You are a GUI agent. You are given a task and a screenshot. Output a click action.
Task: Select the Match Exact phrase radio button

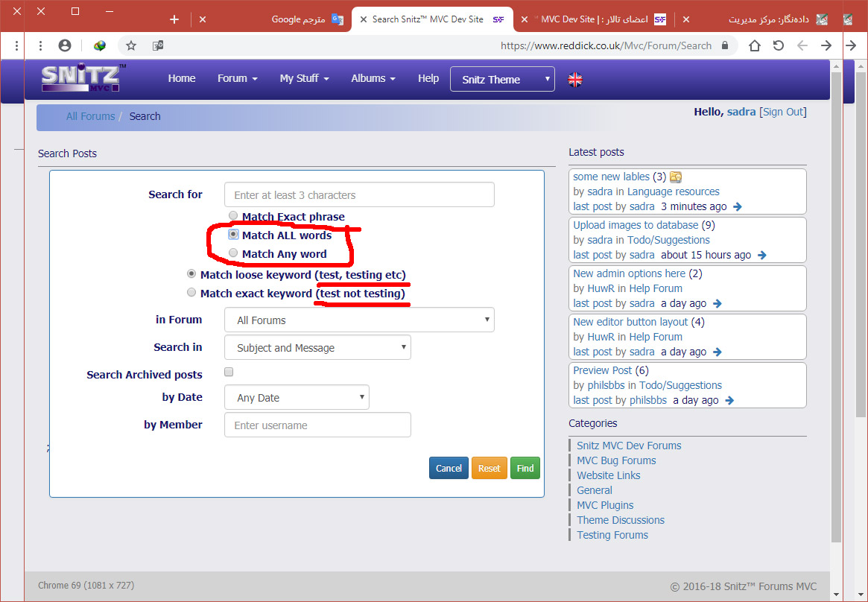233,216
